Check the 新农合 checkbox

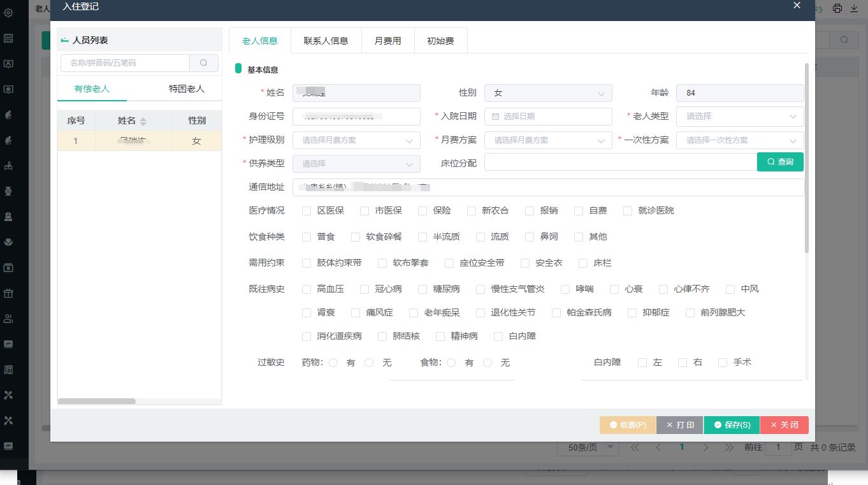pyautogui.click(x=472, y=210)
